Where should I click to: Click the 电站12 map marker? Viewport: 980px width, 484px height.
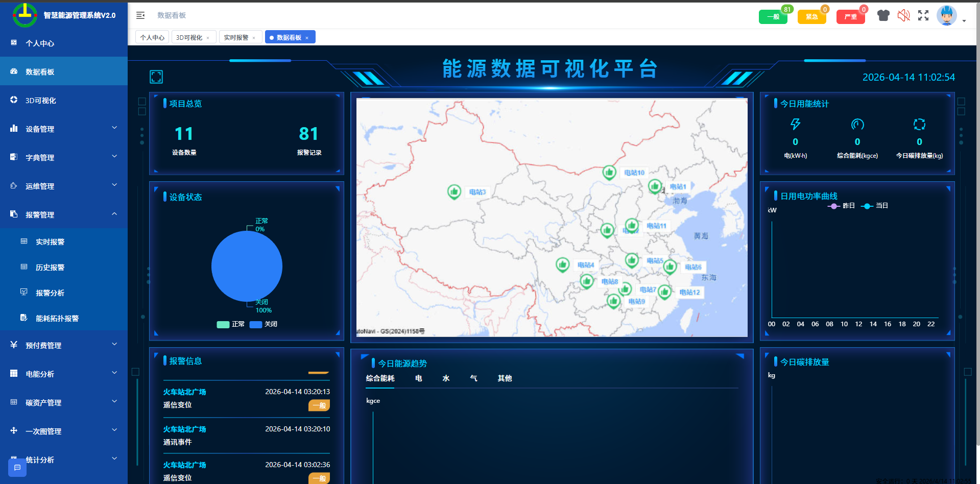664,292
